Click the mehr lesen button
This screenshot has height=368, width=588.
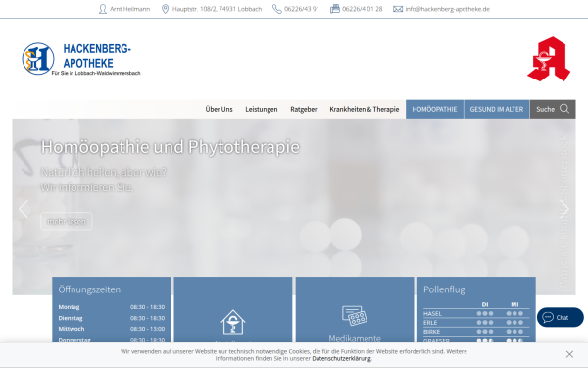[67, 221]
